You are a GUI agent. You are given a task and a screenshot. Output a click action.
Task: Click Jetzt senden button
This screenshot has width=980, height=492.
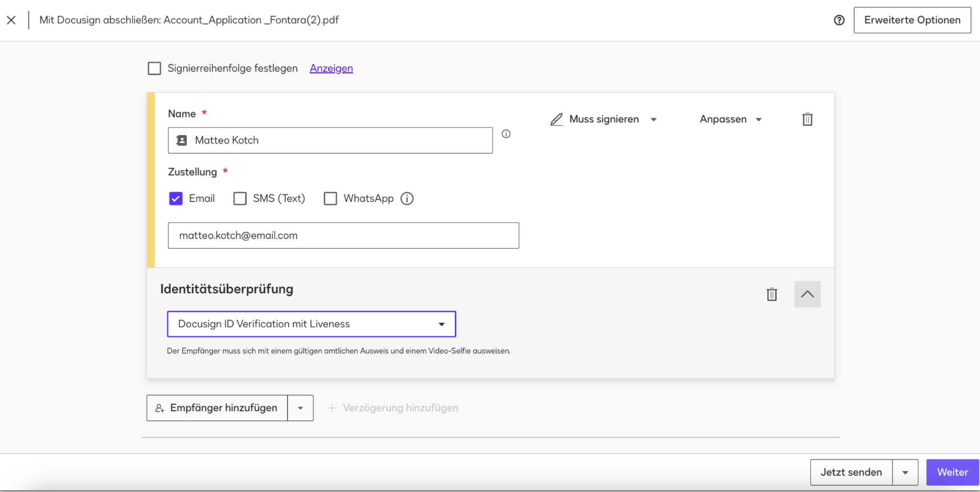(x=851, y=472)
